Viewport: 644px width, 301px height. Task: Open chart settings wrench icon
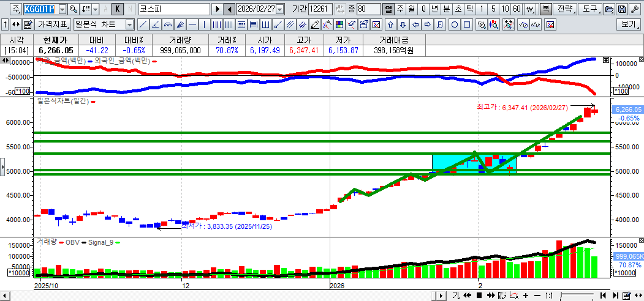pyautogui.click(x=635, y=9)
